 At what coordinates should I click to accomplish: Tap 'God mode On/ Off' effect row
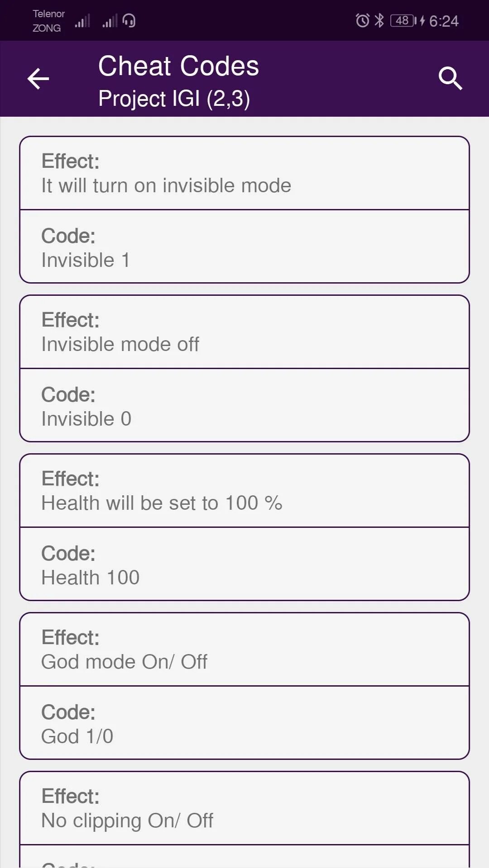tap(244, 650)
